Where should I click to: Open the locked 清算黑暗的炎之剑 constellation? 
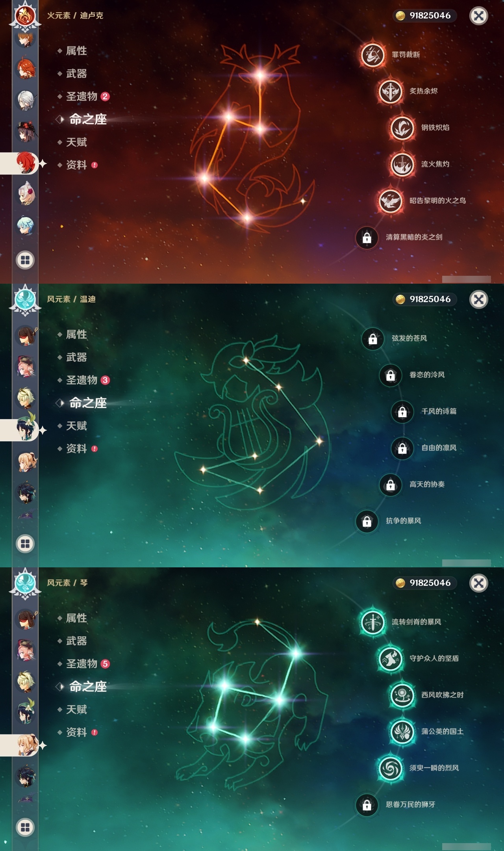[367, 238]
